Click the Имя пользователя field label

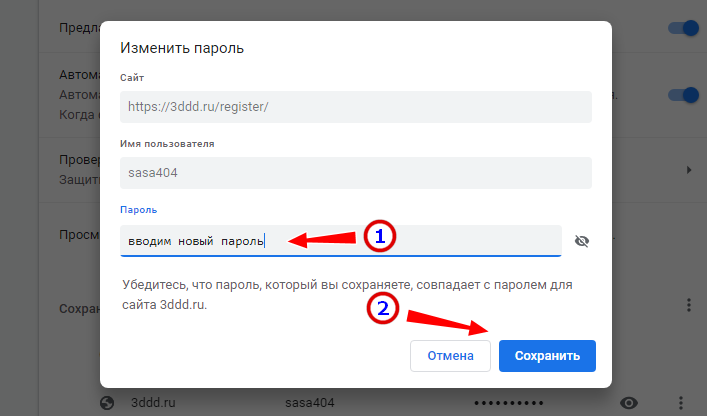(167, 144)
